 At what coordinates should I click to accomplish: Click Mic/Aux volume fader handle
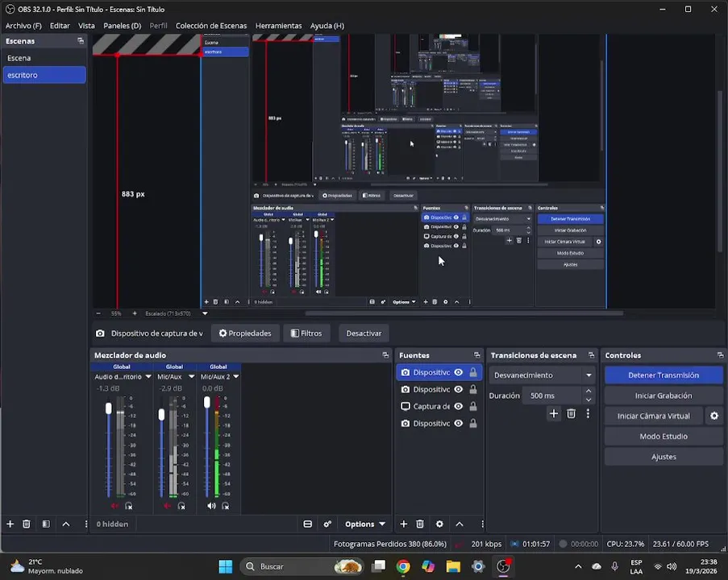161,414
